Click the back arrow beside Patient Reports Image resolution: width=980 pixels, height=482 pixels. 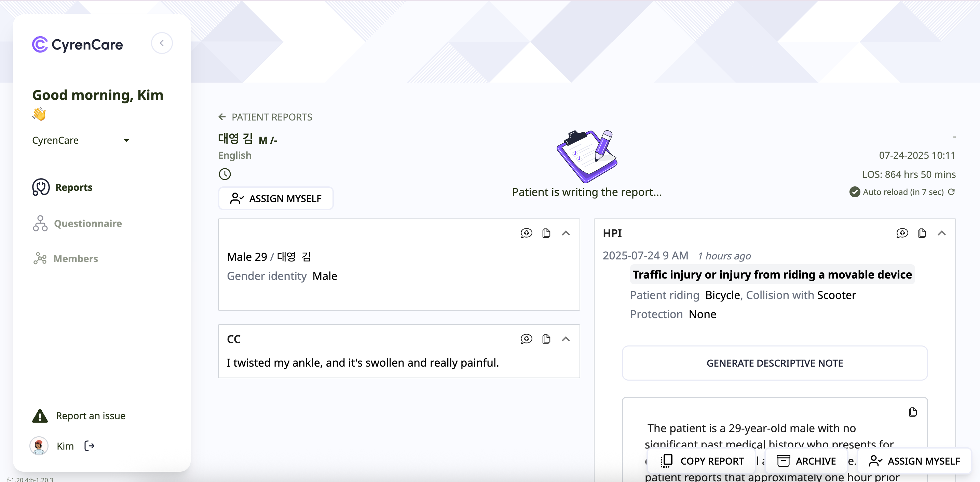point(222,117)
